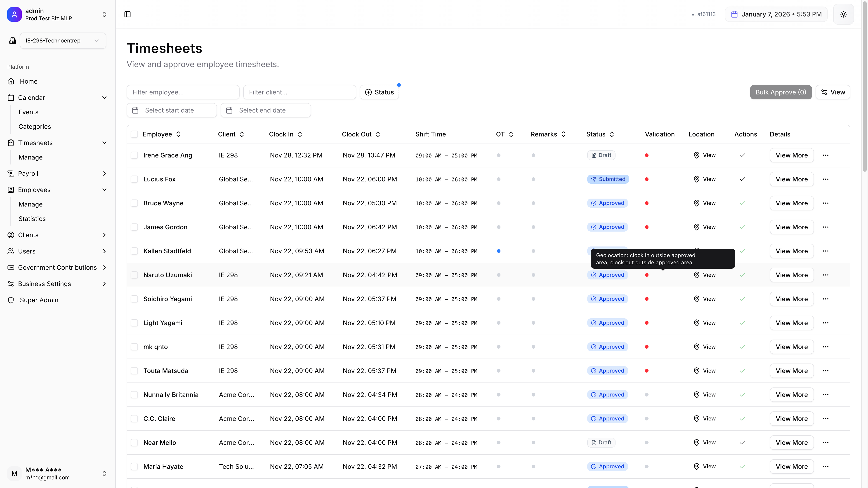Open the Payroll section icon in the sidebar
868x488 pixels.
coord(11,174)
